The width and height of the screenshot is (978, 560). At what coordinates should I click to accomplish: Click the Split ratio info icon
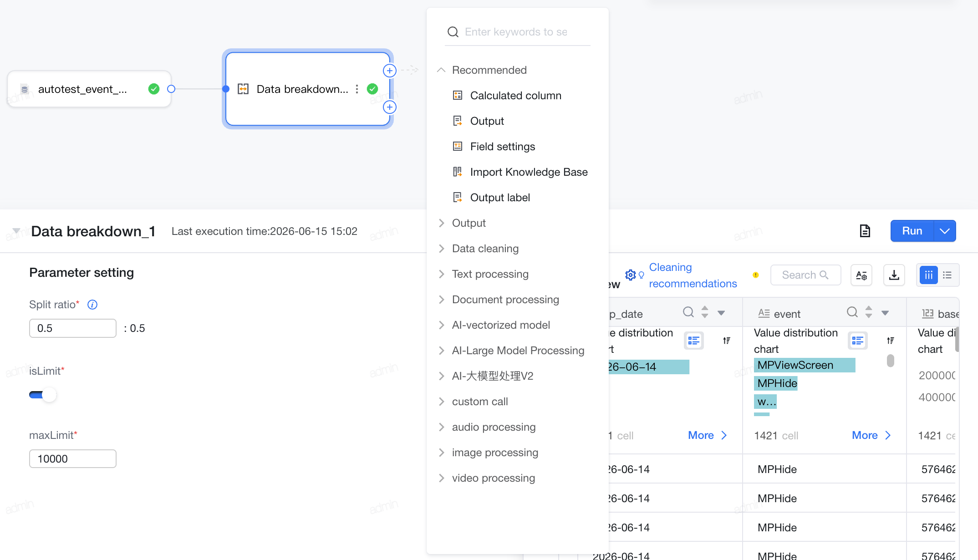coord(92,305)
